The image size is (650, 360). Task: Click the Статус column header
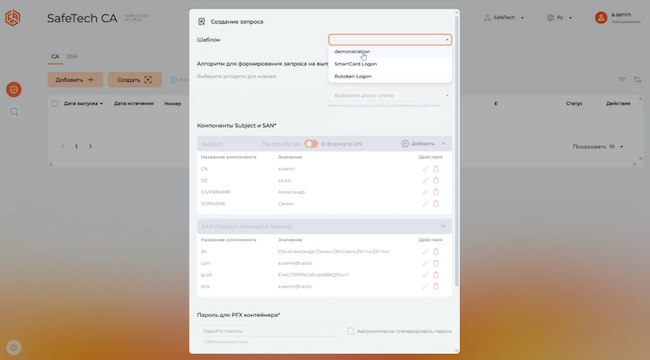(574, 103)
